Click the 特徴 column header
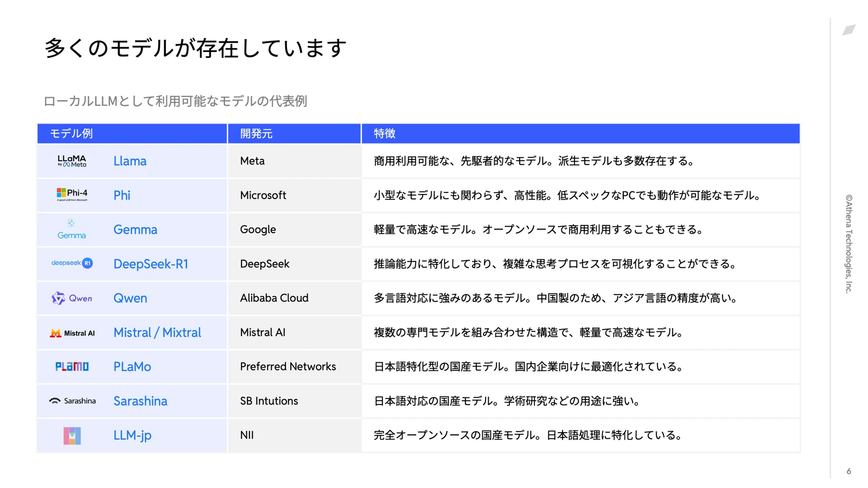 [384, 134]
